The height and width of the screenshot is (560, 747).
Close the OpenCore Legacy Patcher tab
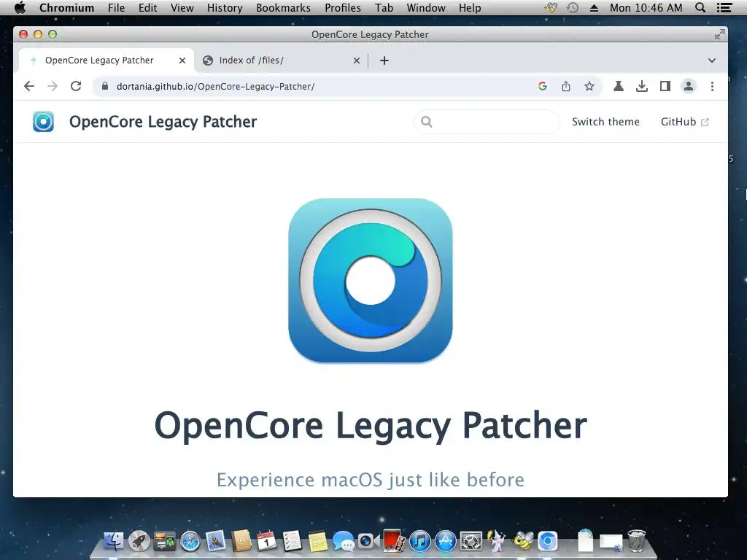click(x=182, y=61)
